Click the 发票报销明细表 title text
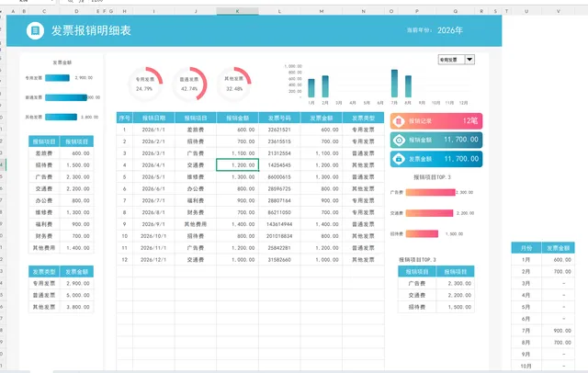The width and height of the screenshot is (588, 373). tap(91, 30)
